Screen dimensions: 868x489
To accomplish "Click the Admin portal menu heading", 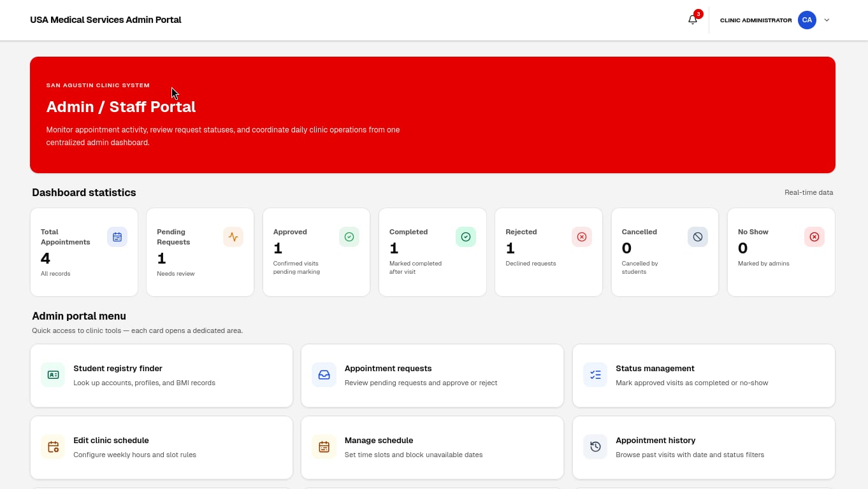I will (x=79, y=316).
